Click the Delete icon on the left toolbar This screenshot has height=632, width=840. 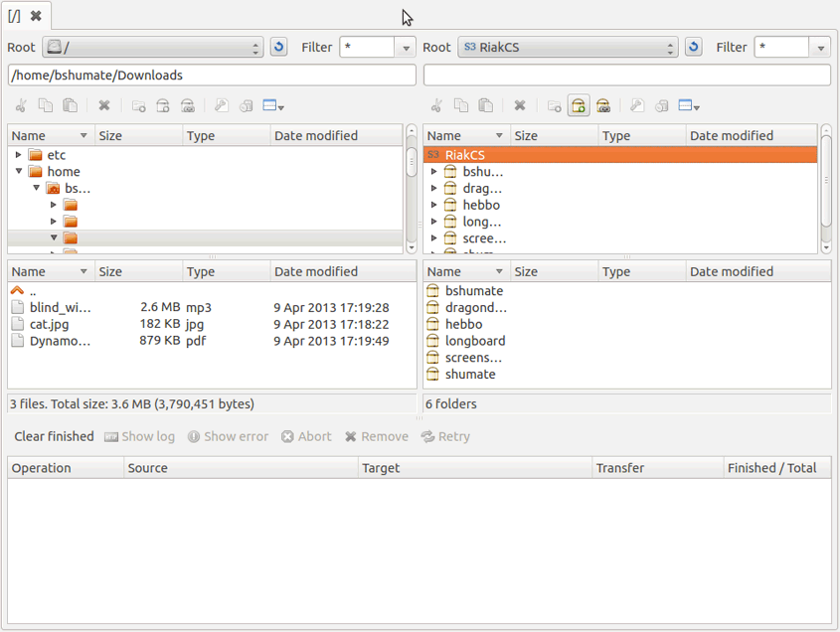coord(103,105)
